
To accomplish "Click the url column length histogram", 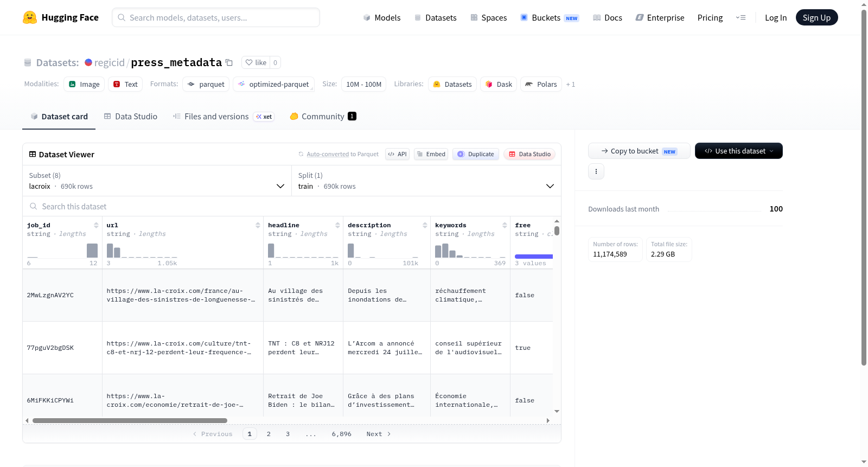I will [142, 250].
